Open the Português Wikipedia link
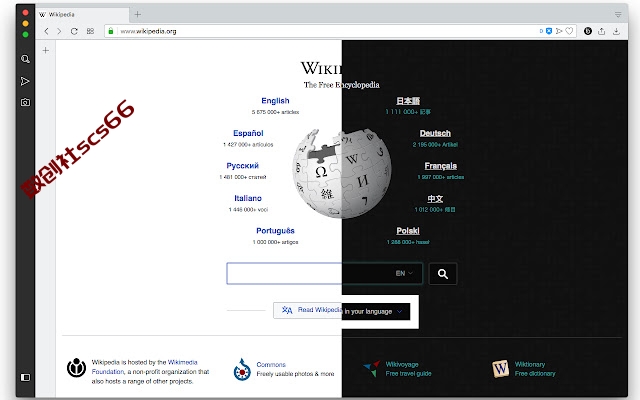 (x=275, y=231)
